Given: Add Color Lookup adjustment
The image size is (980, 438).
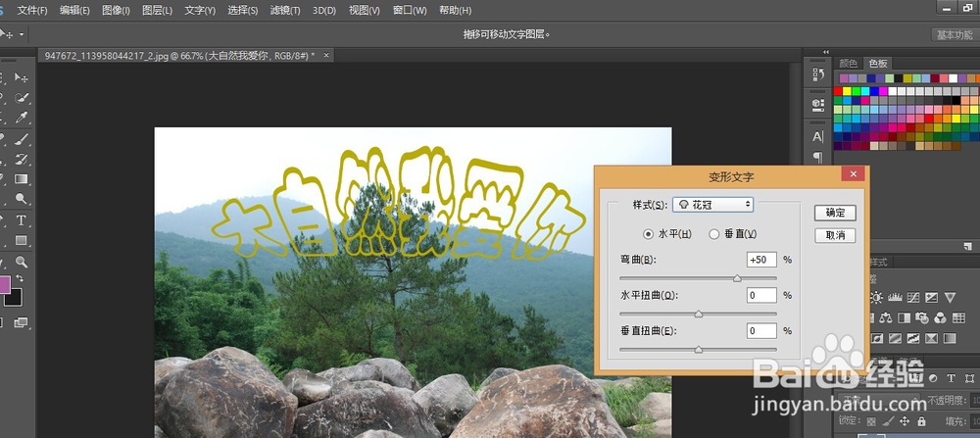Looking at the screenshot, I should click(958, 318).
